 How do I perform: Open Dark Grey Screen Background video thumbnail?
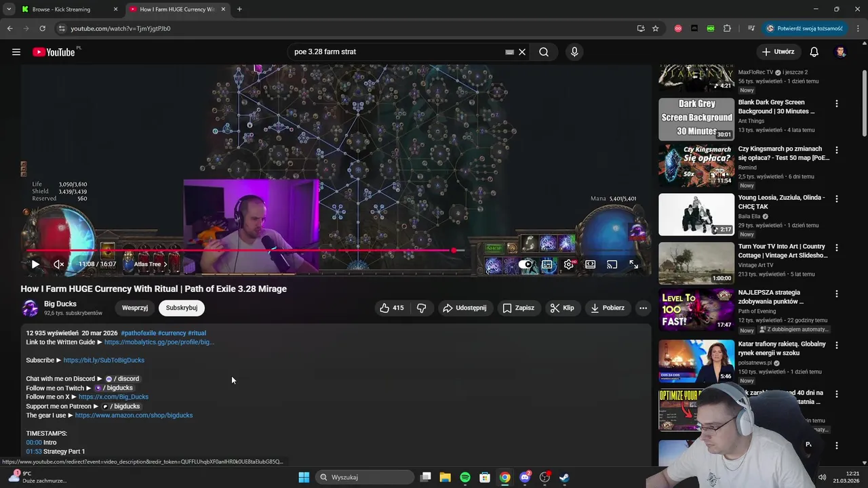(696, 119)
